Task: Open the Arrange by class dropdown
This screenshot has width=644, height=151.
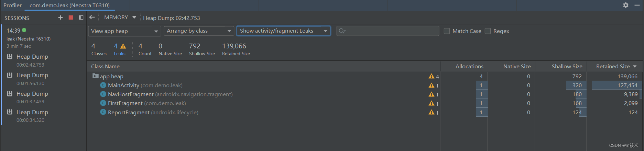Action: (x=199, y=31)
